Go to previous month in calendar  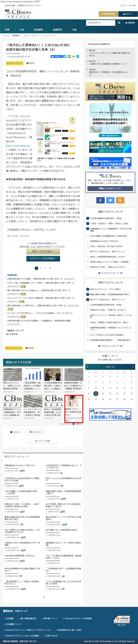coord(87,367)
